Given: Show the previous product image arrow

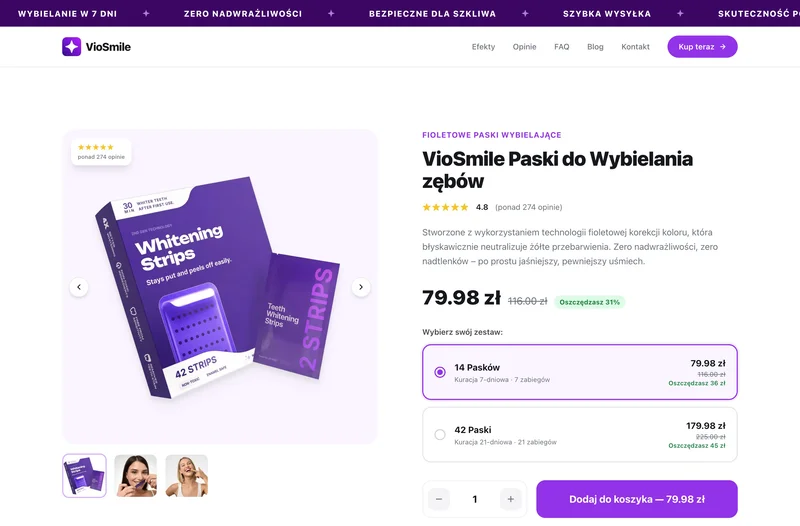Looking at the screenshot, I should click(79, 287).
